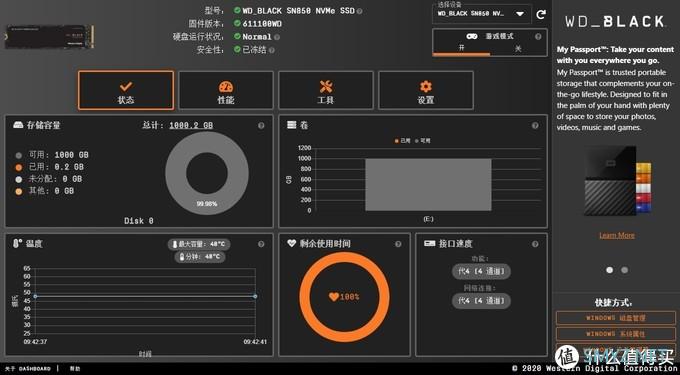Click the WD_BLACK logo
The width and height of the screenshot is (680, 375).
(615, 22)
